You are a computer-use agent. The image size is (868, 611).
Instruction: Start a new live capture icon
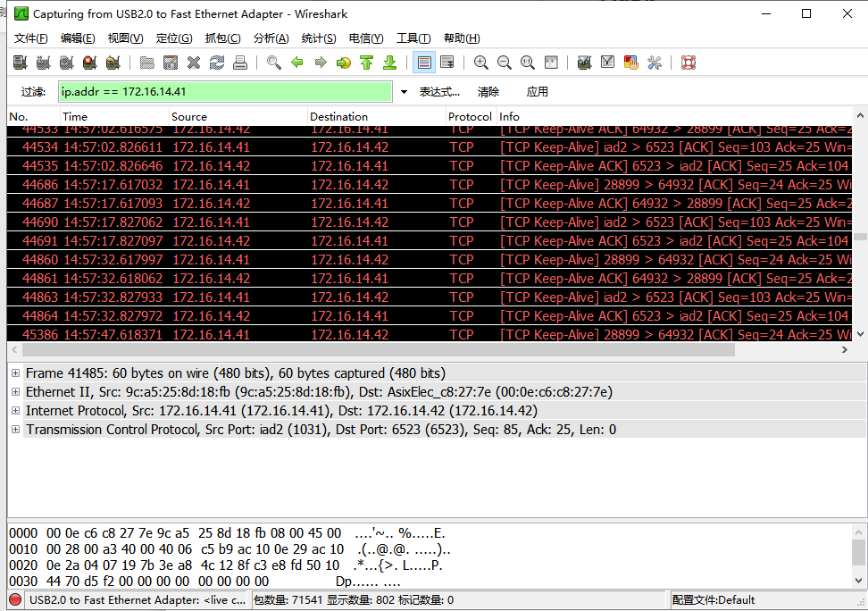pos(66,63)
